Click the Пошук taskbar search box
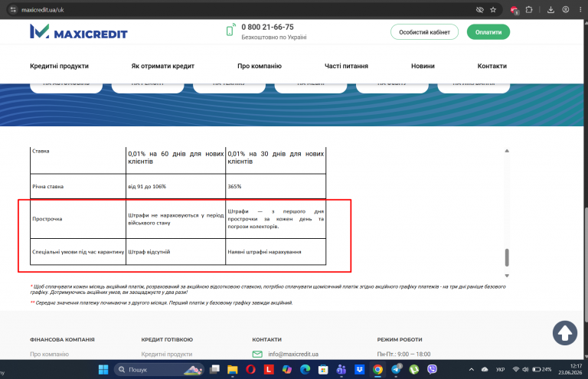 click(x=159, y=370)
